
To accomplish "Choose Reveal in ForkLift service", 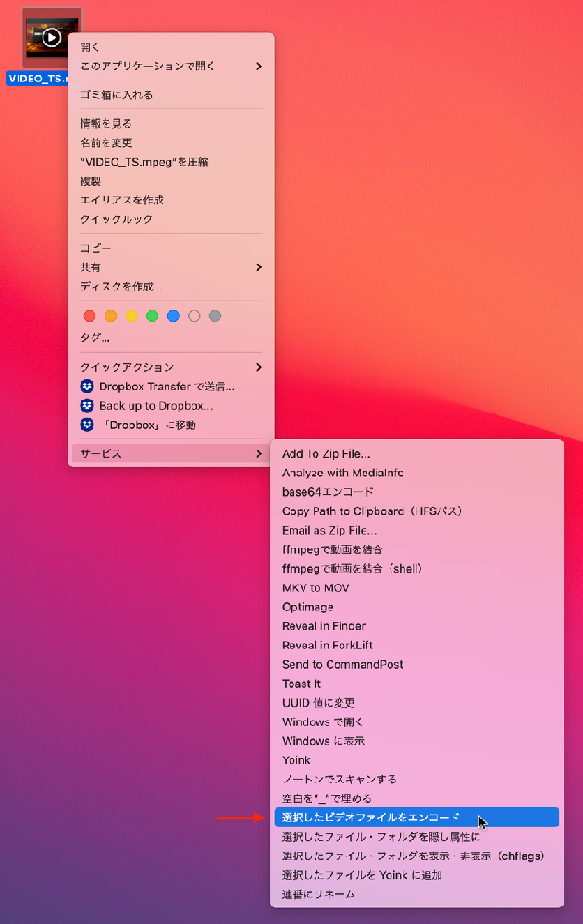I will click(x=416, y=646).
